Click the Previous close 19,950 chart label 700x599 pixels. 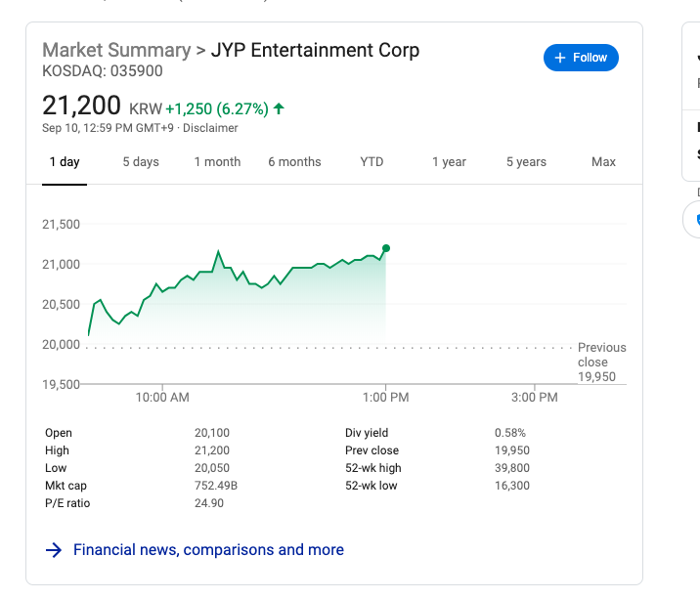(x=602, y=362)
